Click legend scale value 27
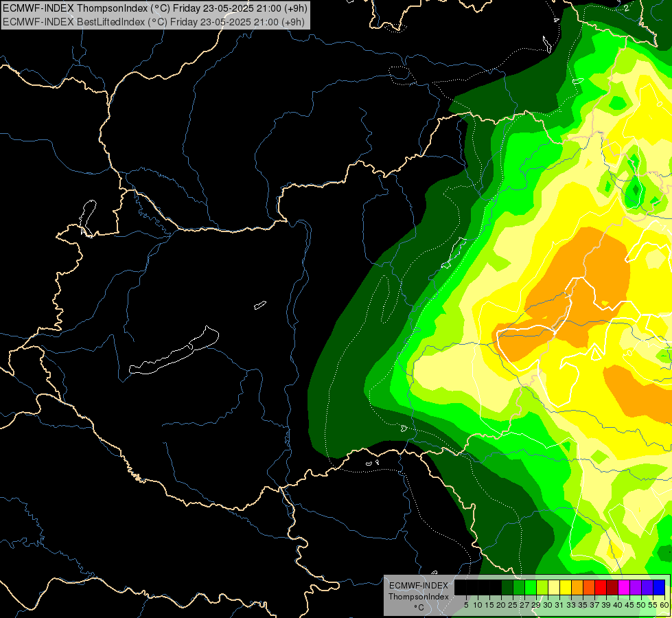Viewport: 672px width, 618px height. (524, 605)
